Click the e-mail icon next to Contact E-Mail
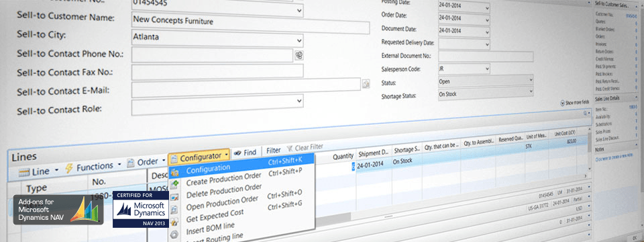This screenshot has width=644, height=242. point(366,84)
